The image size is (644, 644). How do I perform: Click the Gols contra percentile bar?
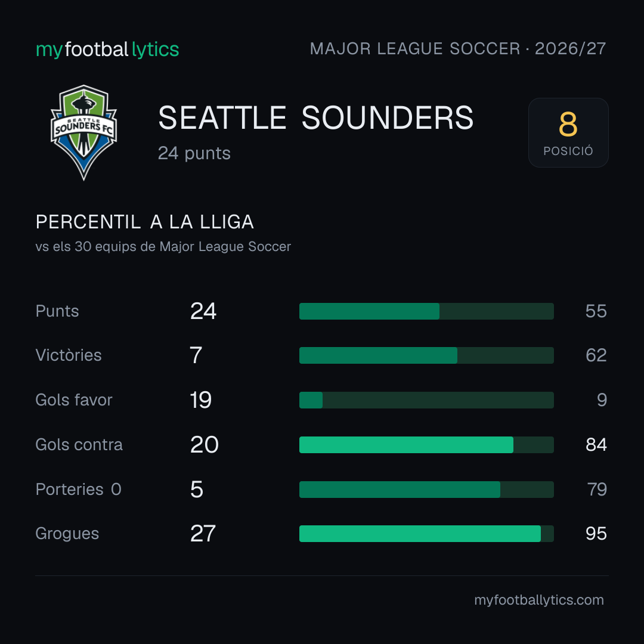[426, 445]
